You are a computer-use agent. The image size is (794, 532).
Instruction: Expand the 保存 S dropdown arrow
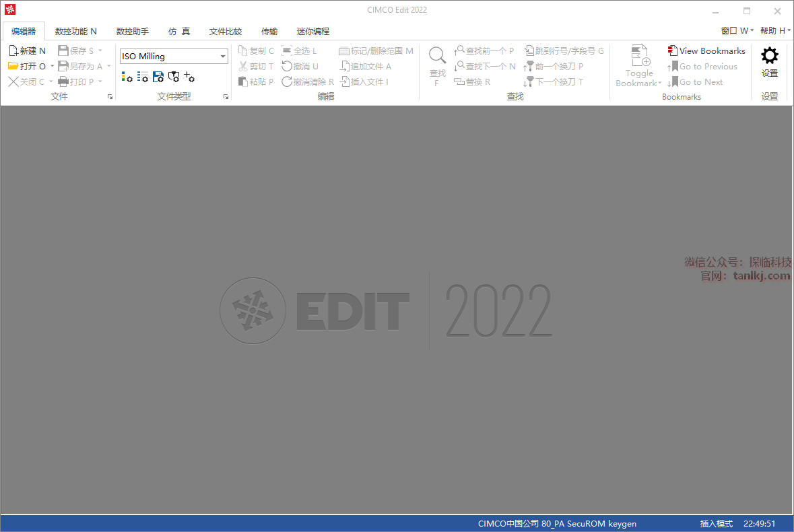(x=100, y=51)
